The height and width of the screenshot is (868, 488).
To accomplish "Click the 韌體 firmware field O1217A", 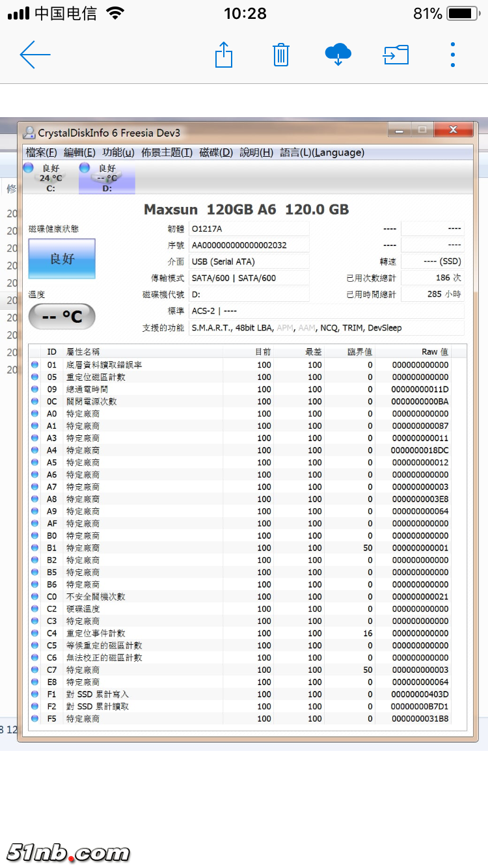I will click(249, 229).
